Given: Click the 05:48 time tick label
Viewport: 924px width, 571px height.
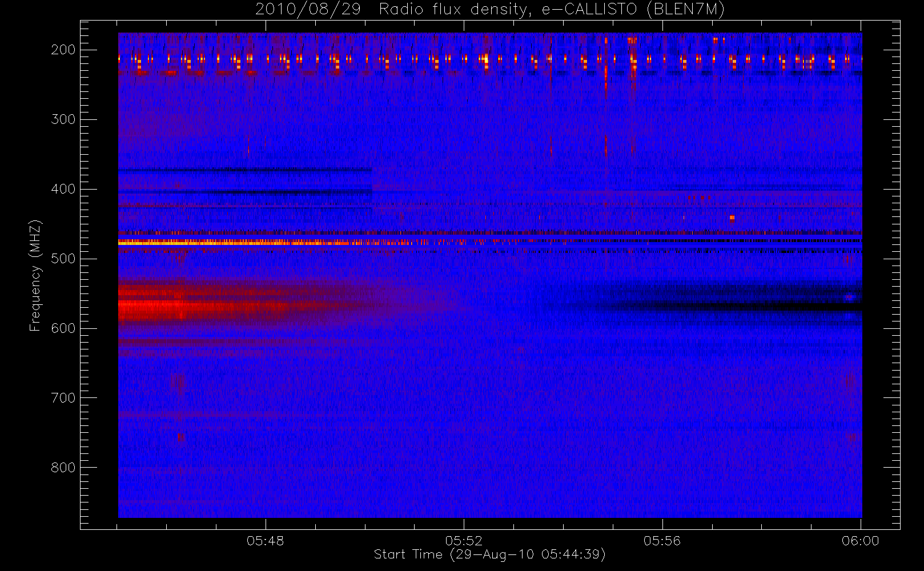Looking at the screenshot, I should coord(266,541).
